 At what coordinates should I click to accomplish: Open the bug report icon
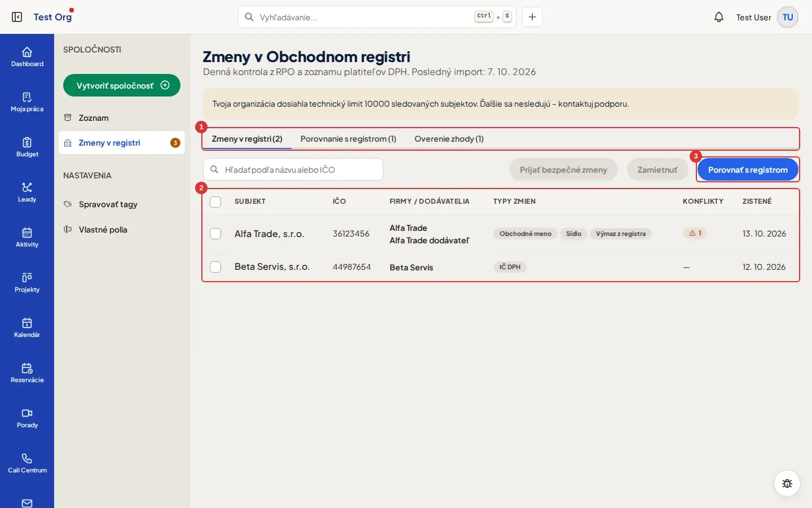(787, 483)
